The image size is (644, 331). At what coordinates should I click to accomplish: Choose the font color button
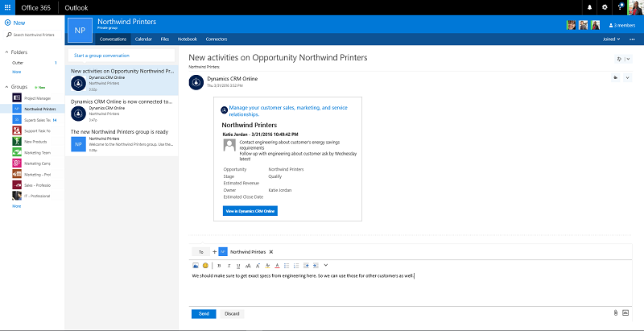click(277, 265)
